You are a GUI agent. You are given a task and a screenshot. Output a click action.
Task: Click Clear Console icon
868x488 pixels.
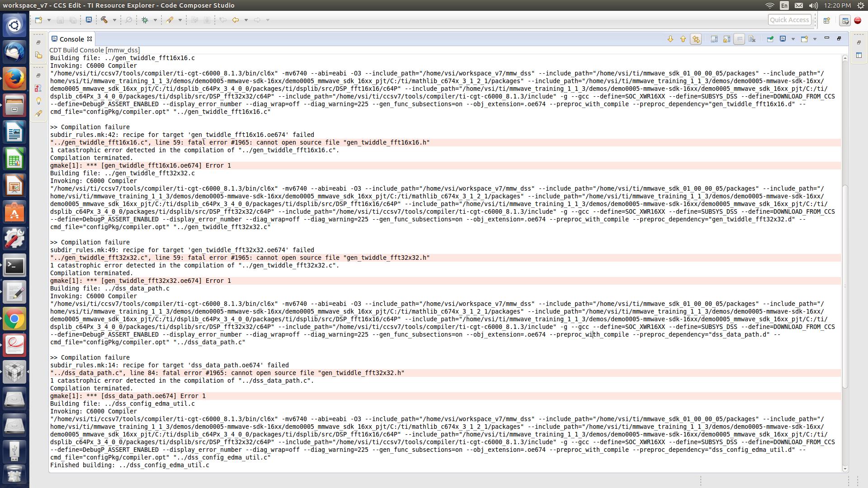[x=752, y=39]
